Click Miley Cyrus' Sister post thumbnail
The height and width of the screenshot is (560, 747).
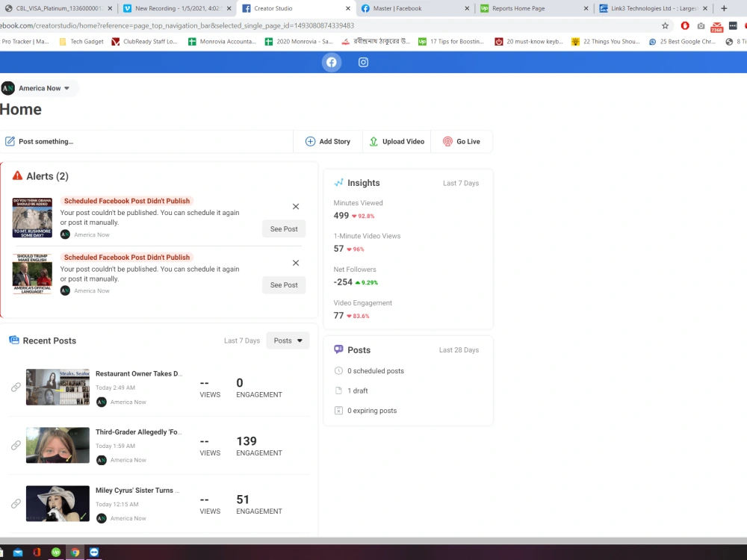58,504
